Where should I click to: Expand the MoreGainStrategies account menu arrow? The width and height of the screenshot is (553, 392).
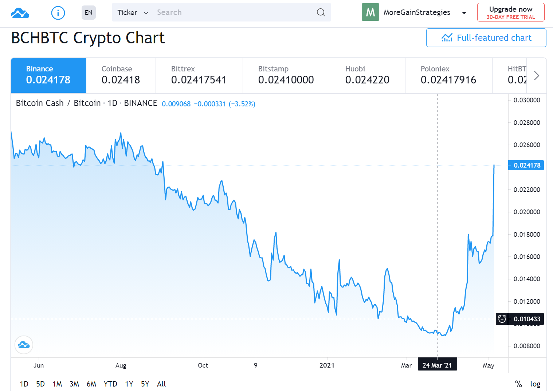(x=464, y=13)
